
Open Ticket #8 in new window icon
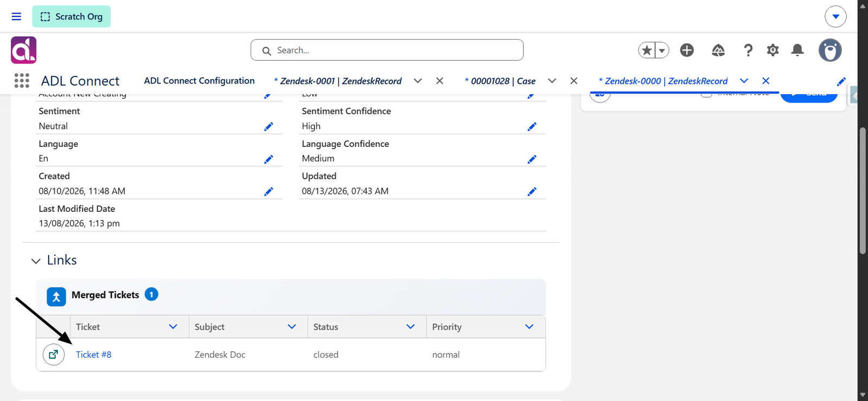click(x=54, y=354)
